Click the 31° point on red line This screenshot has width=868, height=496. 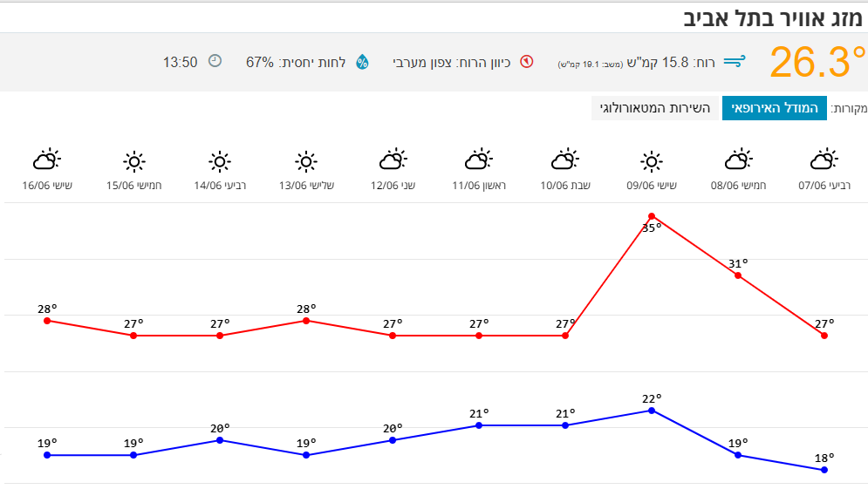click(x=738, y=275)
